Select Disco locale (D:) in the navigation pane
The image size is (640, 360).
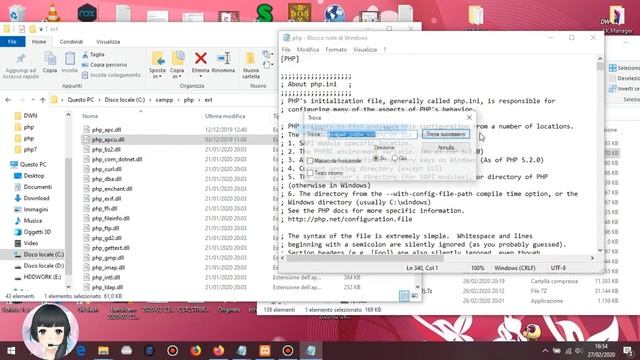[44, 266]
